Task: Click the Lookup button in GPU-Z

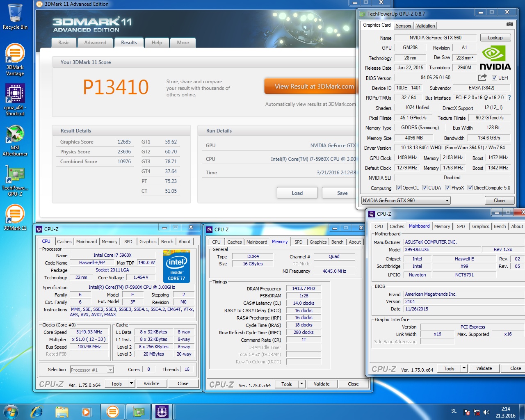Action: pyautogui.click(x=495, y=38)
